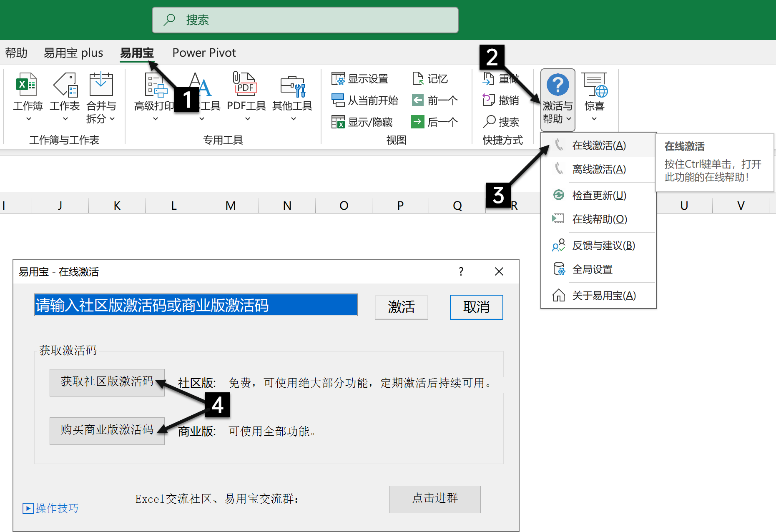Open the Power Pivot tab
776x532 pixels.
(204, 53)
